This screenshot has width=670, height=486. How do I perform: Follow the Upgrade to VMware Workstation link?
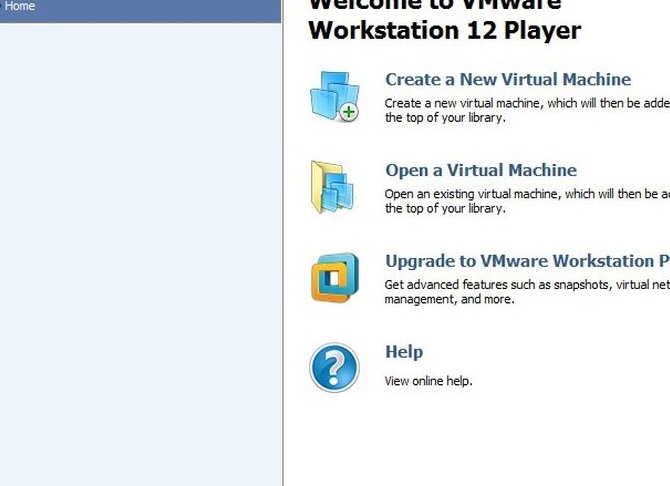(x=527, y=261)
